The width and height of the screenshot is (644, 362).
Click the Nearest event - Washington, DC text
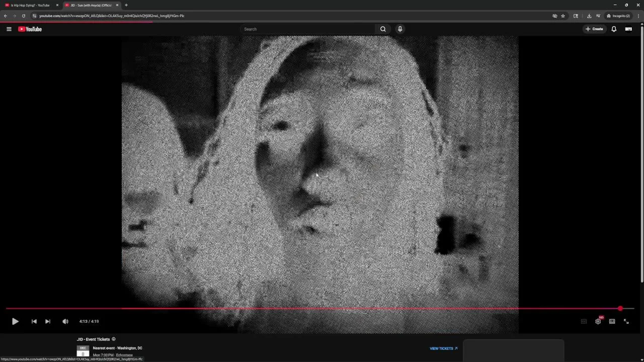(117, 348)
